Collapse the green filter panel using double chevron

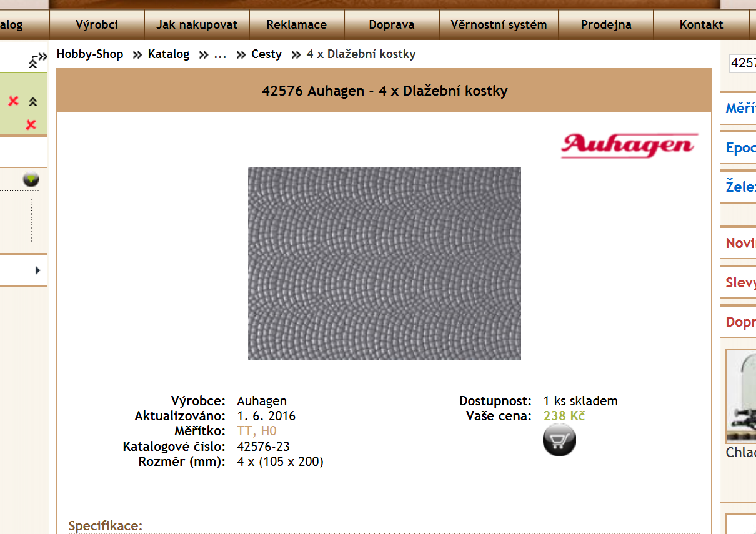pos(33,102)
